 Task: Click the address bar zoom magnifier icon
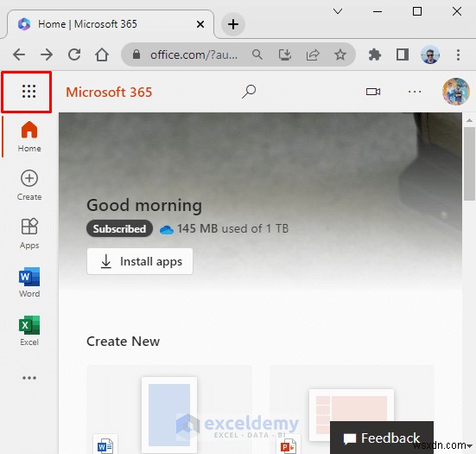[x=257, y=54]
